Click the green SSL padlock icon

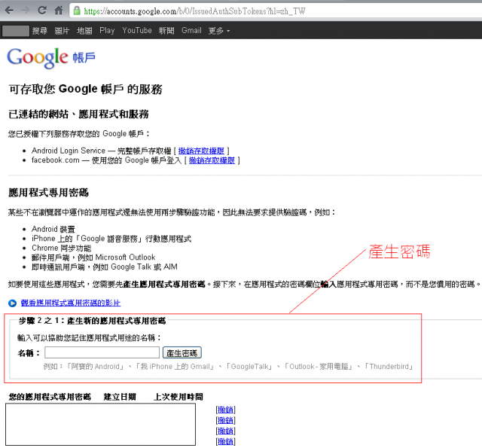coord(77,11)
